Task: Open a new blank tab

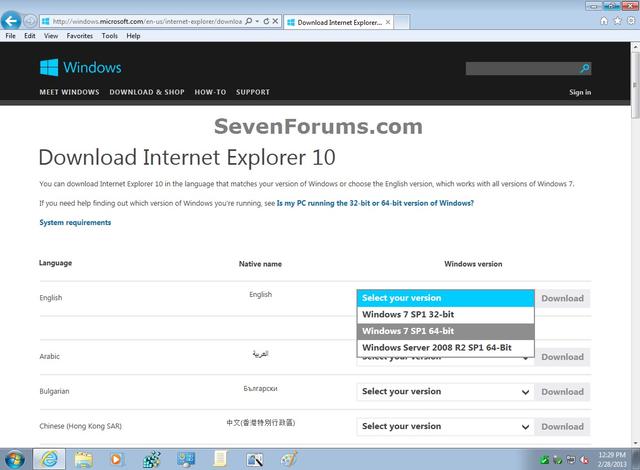Action: pos(402,22)
